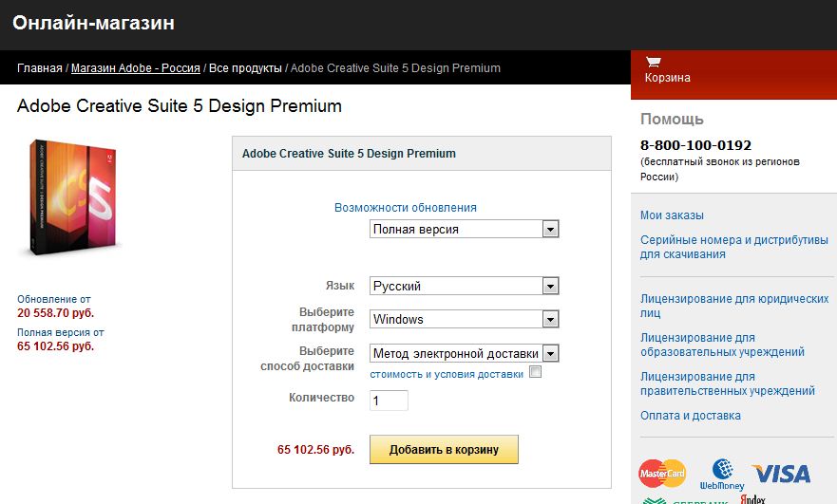Click the Adobe CS5 product box image
Image resolution: width=837 pixels, height=504 pixels.
(x=73, y=197)
